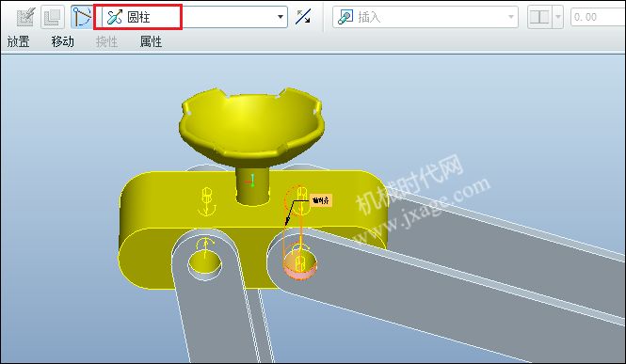626x364 pixels.
Task: Click the flip constraint orientation icon
Action: [x=303, y=17]
